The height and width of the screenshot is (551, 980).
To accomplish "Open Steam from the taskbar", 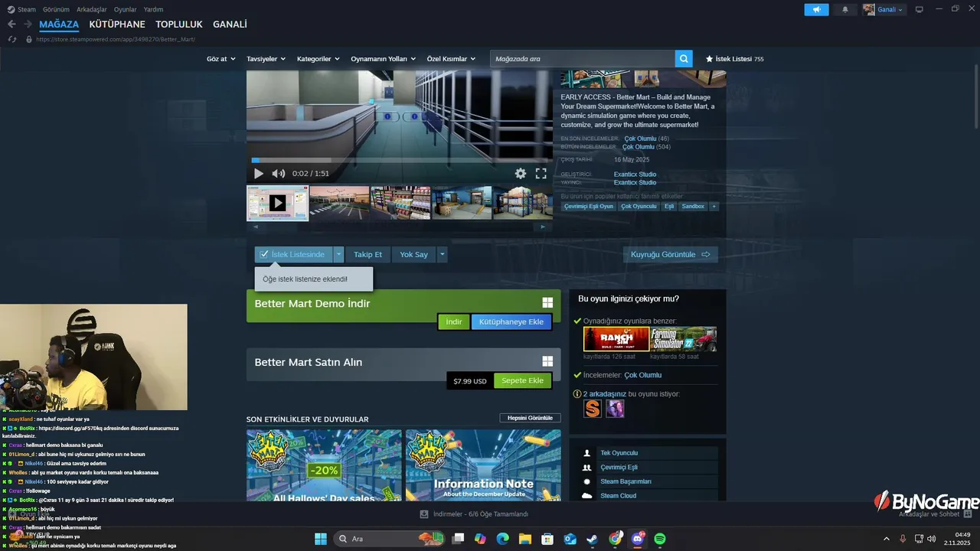I will pyautogui.click(x=593, y=539).
